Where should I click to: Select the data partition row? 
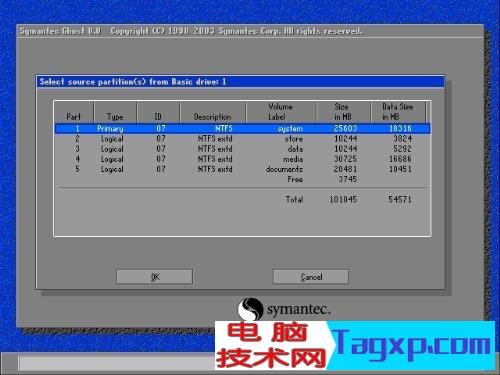[242, 149]
